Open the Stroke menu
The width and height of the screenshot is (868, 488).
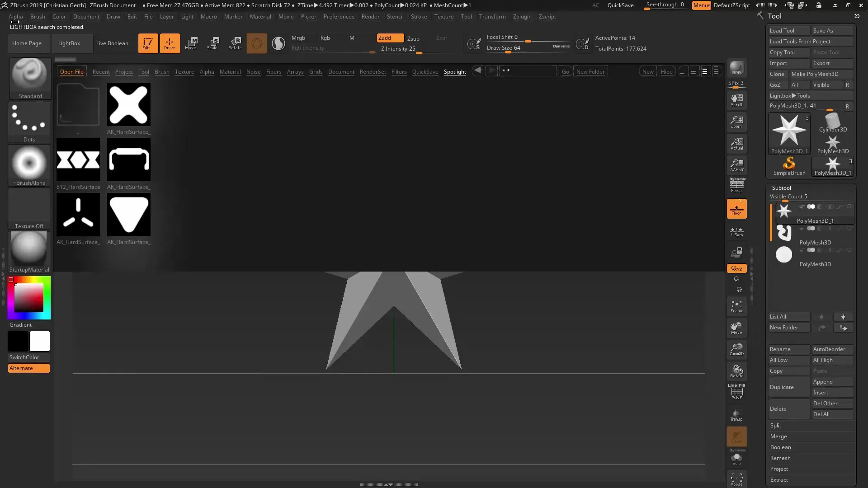[419, 17]
